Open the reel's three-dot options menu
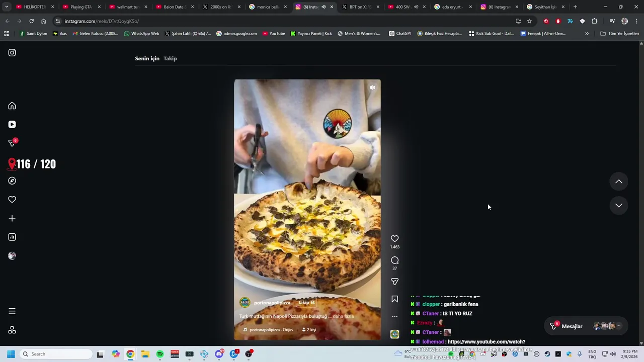 click(395, 316)
